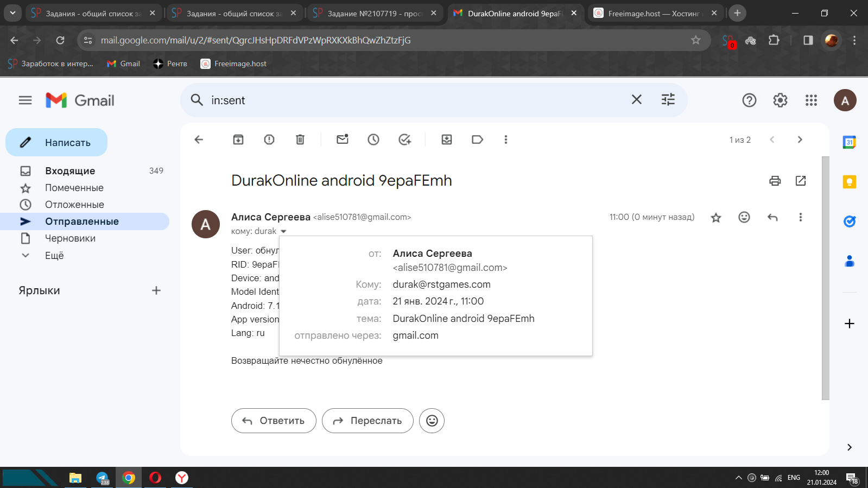This screenshot has width=868, height=488.
Task: Go back to the sent list arrow
Action: point(199,140)
